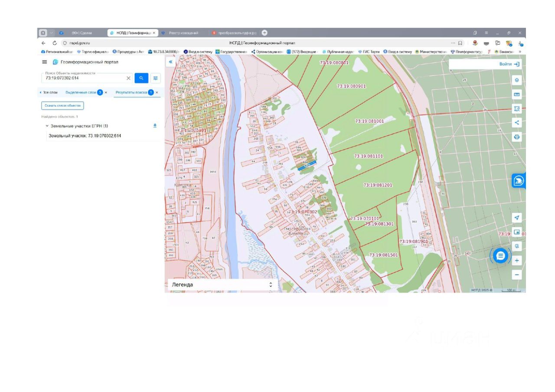Toggle the overview mini-map
Screen dimensions: 555x392
(x=516, y=232)
